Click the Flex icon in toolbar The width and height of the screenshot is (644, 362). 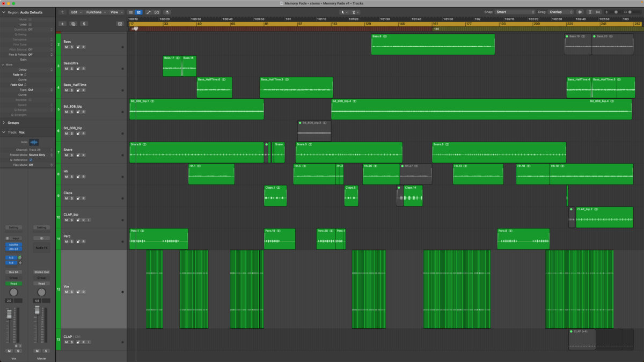pos(157,12)
